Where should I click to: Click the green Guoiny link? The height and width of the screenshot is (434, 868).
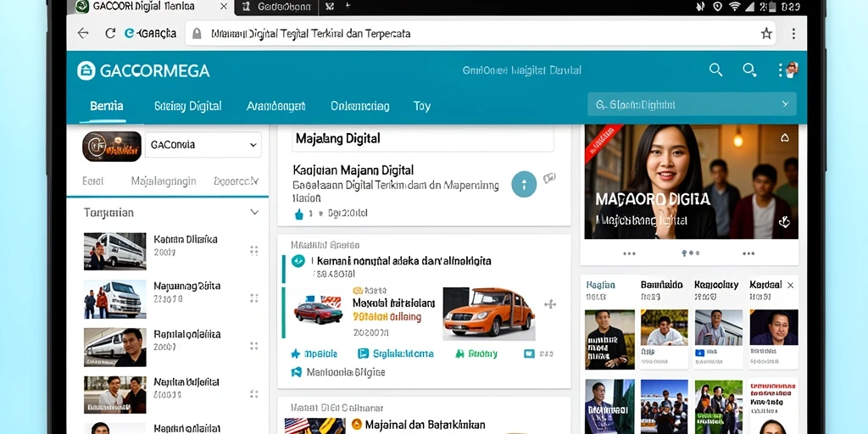pos(476,353)
